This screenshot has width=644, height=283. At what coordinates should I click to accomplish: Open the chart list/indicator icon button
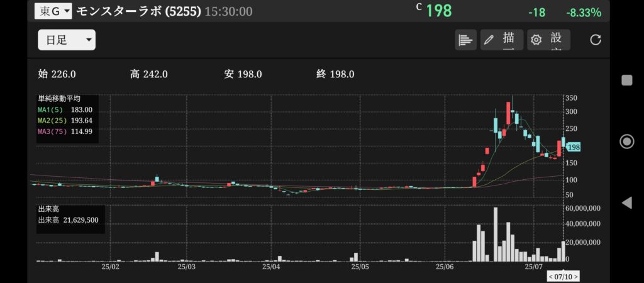[465, 40]
